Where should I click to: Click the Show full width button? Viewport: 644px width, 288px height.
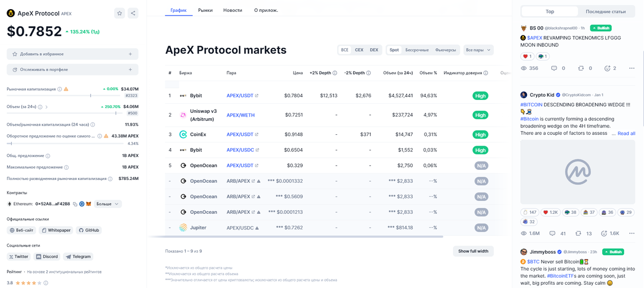(473, 251)
